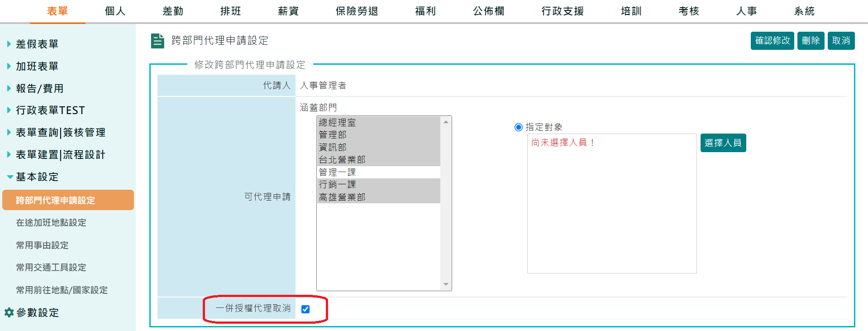Click the scroll-up arrow of department list
The height and width of the screenshot is (331, 868).
446,122
